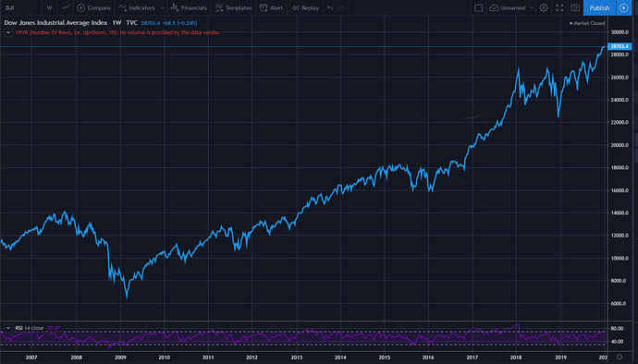Open indicator Templates
The width and height of the screenshot is (638, 364).
click(x=234, y=7)
